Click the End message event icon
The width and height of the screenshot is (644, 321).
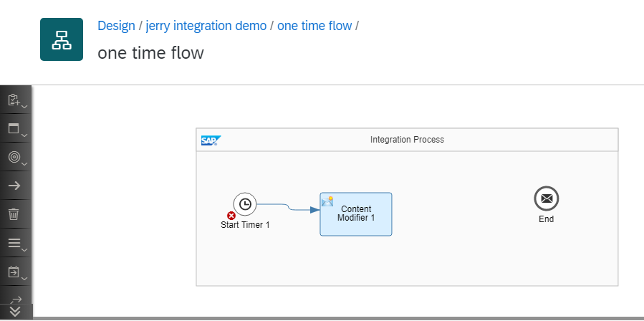click(x=546, y=198)
